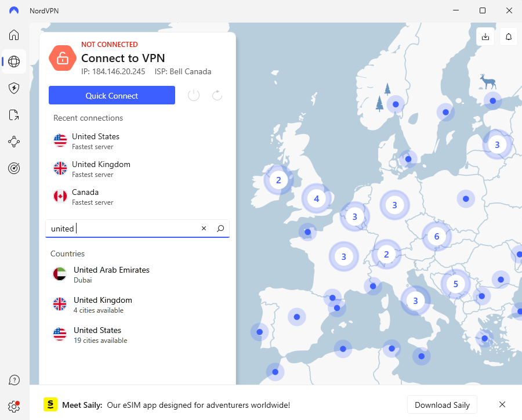Viewport: 522px width, 420px height.
Task: Click the UK map cluster marked 4
Action: tap(316, 198)
